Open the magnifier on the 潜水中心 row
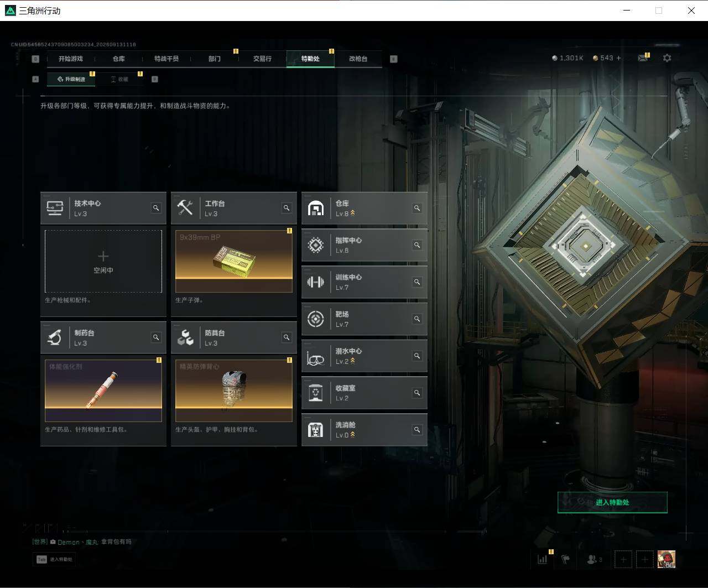The width and height of the screenshot is (708, 588). click(417, 356)
